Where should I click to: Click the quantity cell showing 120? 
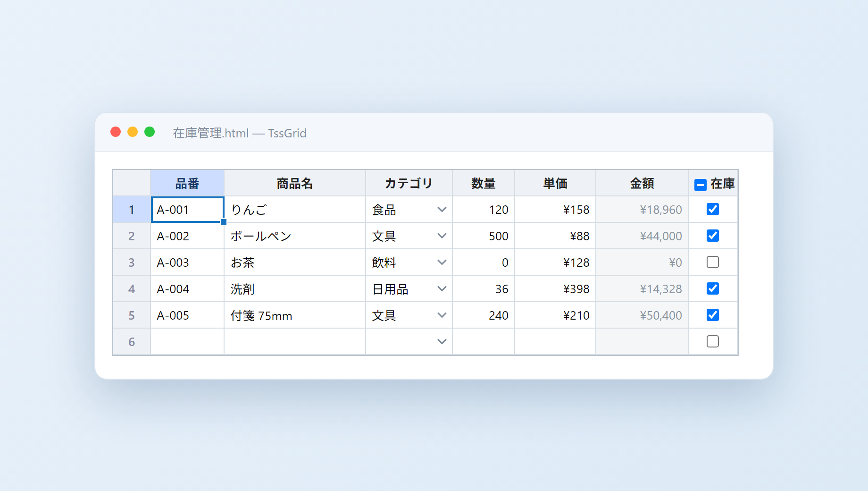(484, 210)
